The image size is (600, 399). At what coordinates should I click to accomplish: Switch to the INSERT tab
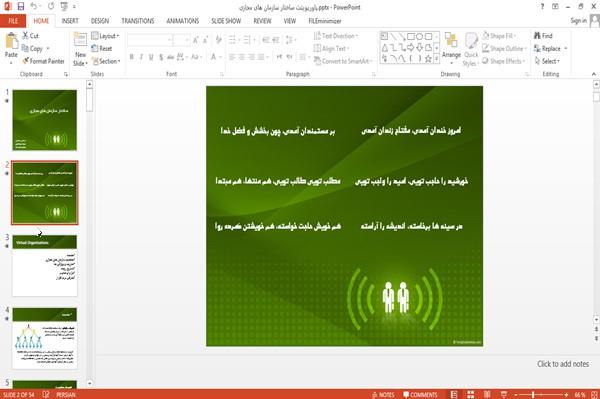pyautogui.click(x=70, y=21)
